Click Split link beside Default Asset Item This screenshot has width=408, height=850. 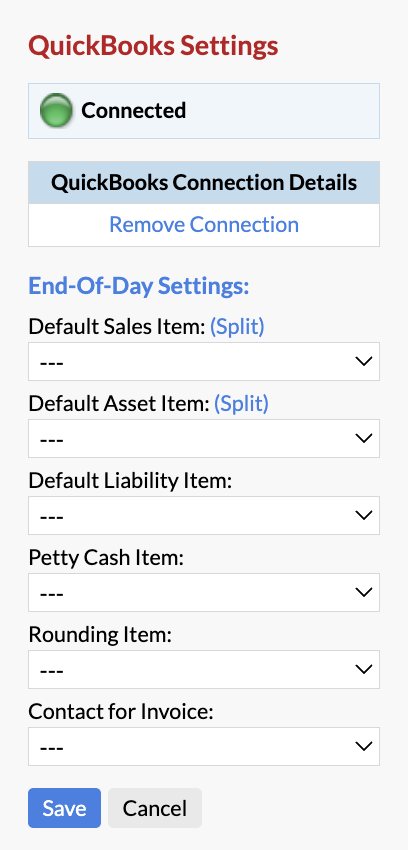pos(241,404)
